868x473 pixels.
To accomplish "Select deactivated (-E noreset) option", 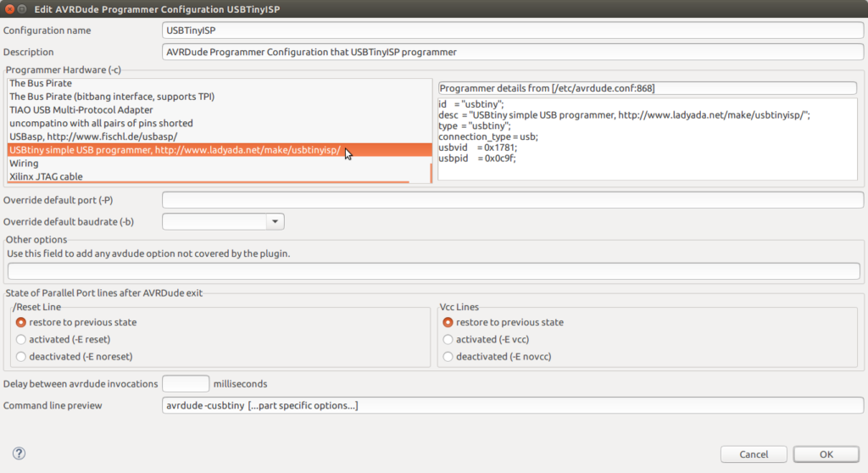I will point(21,357).
